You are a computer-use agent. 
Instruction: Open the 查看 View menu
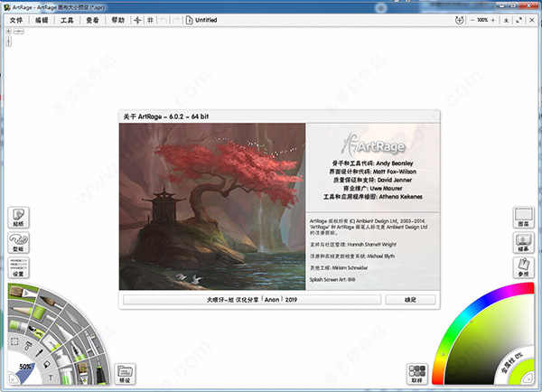tap(92, 20)
